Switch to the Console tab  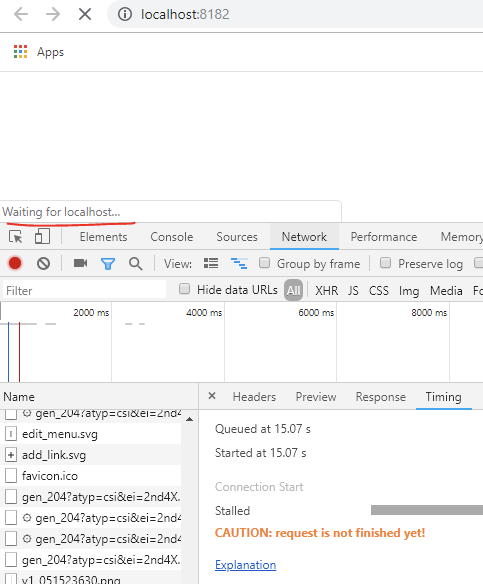click(172, 237)
